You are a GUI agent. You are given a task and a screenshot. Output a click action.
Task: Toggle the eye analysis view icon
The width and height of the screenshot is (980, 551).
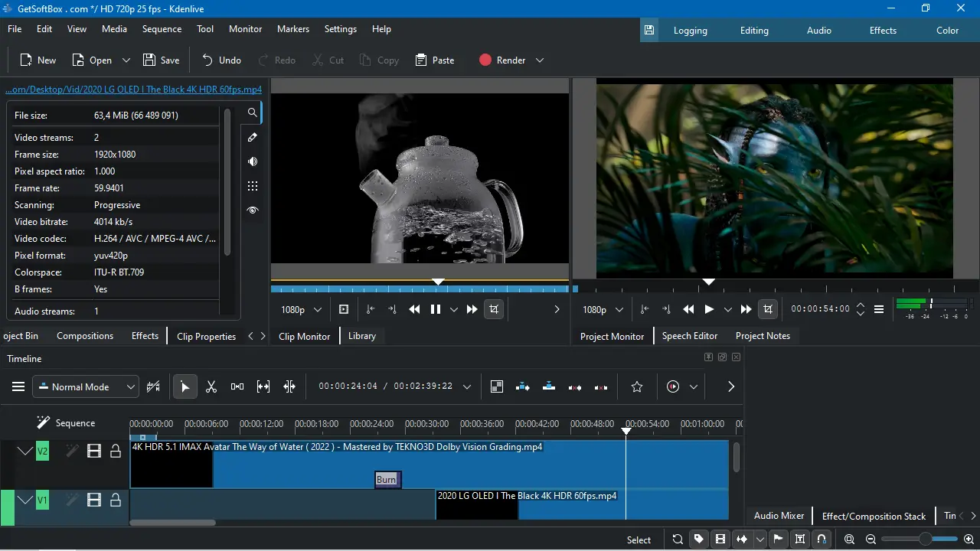pos(253,210)
